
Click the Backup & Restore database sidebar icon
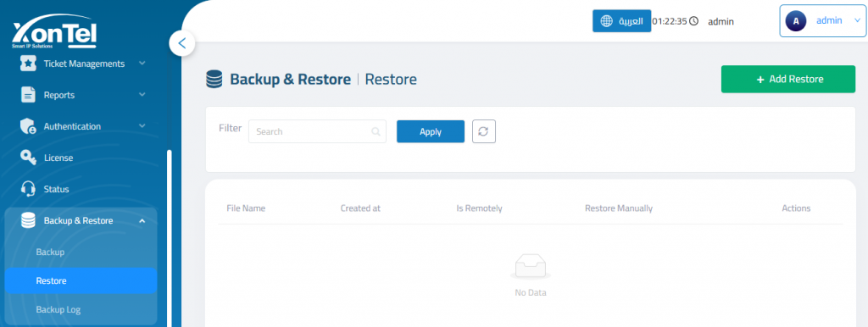coord(28,221)
